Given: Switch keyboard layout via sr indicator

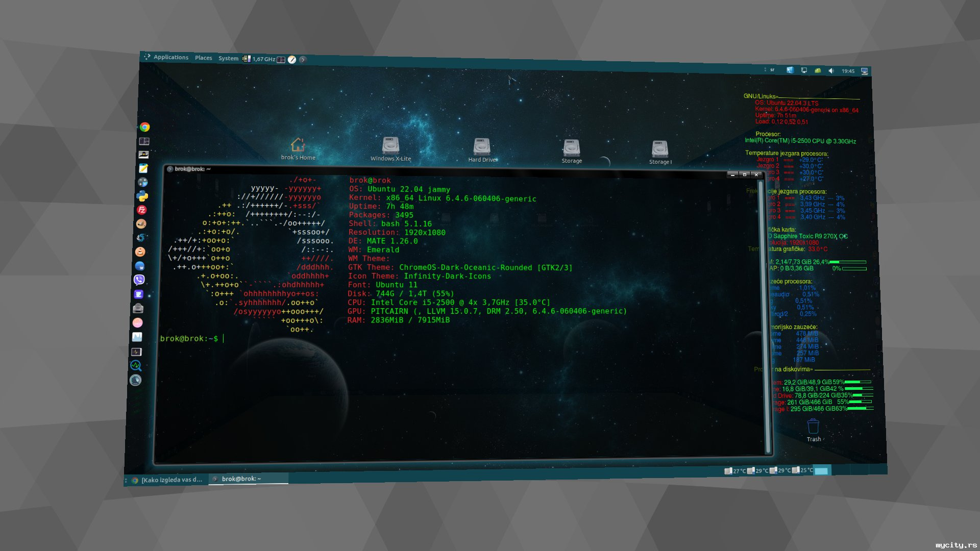Looking at the screenshot, I should pos(772,70).
